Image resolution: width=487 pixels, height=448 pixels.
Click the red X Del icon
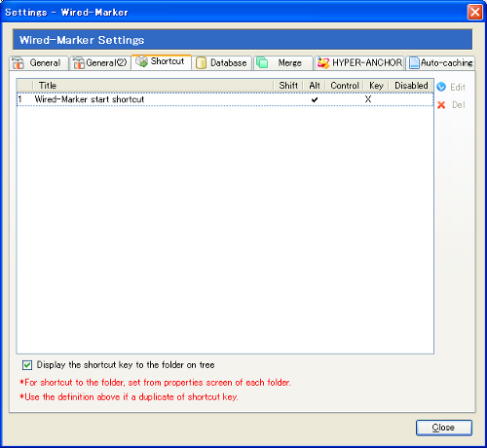(441, 105)
